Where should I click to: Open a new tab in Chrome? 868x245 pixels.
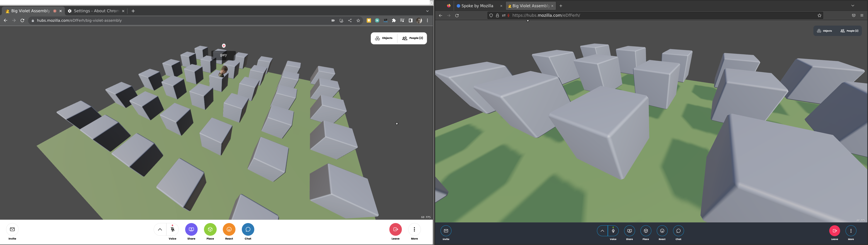point(133,11)
